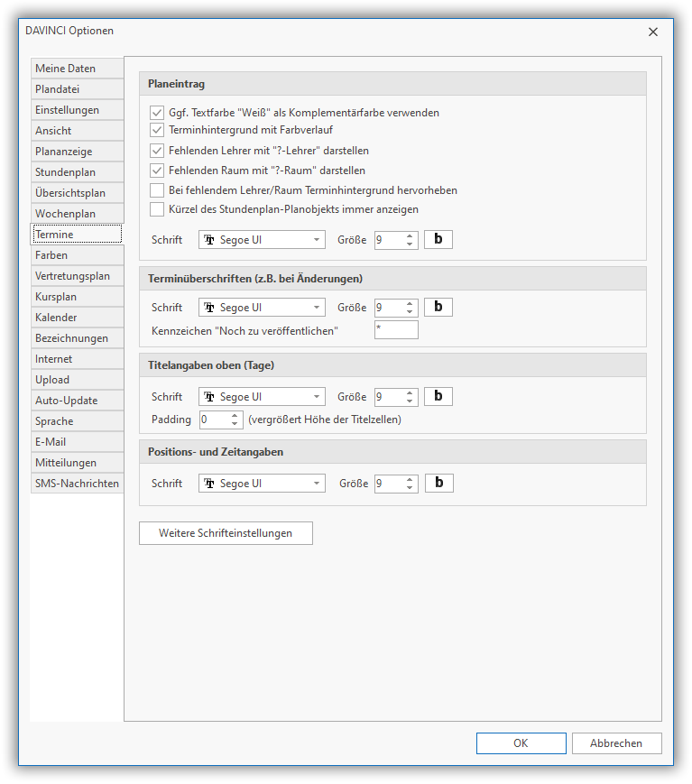Screen dimensions: 692x784
Task: Toggle bold for Positions- und Zeitangaben font
Action: [439, 484]
